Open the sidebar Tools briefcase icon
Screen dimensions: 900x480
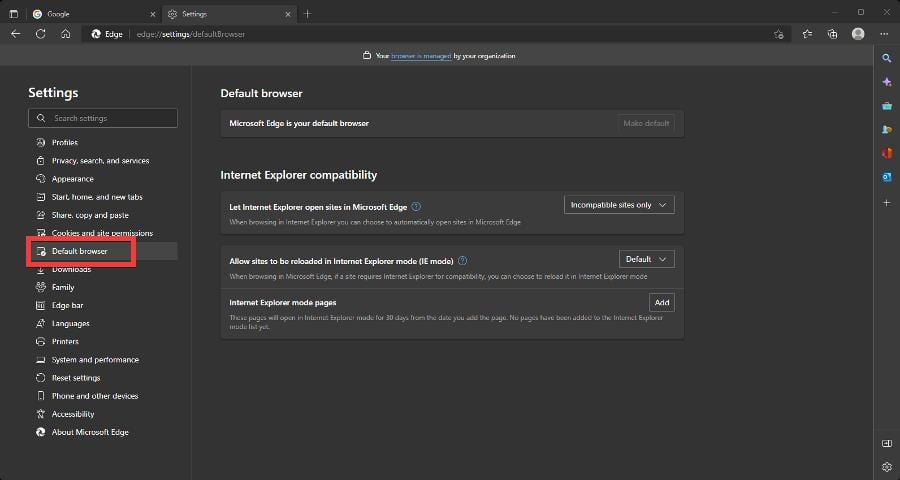tap(887, 106)
